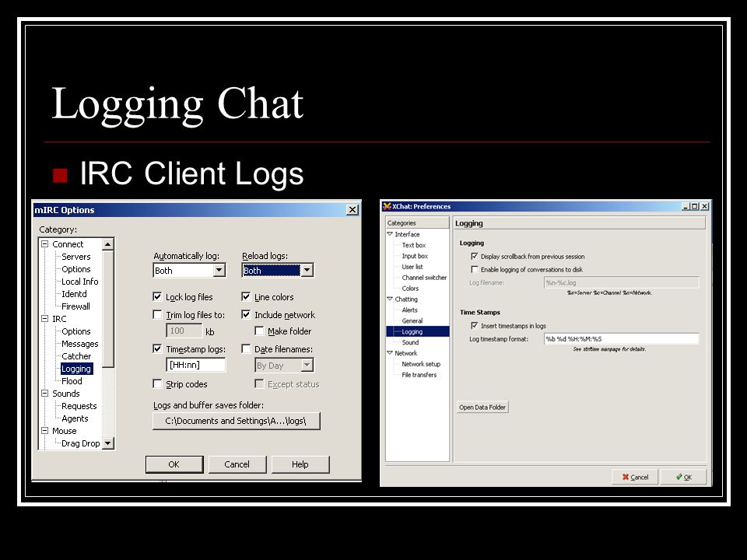The height and width of the screenshot is (560, 747).
Task: Select Firewall tree item
Action: [75, 306]
